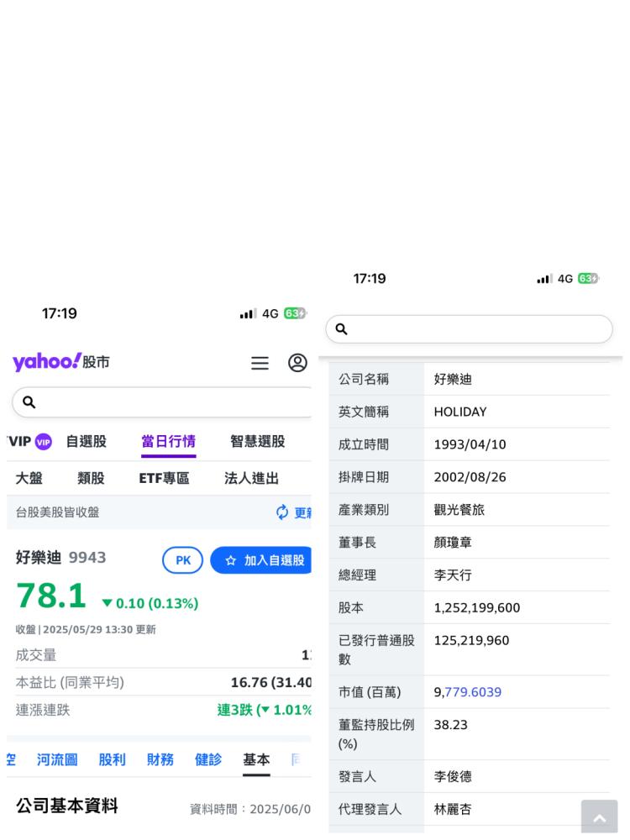Click chairman name 顏瓊章
Image resolution: width=630 pixels, height=840 pixels.
point(453,543)
